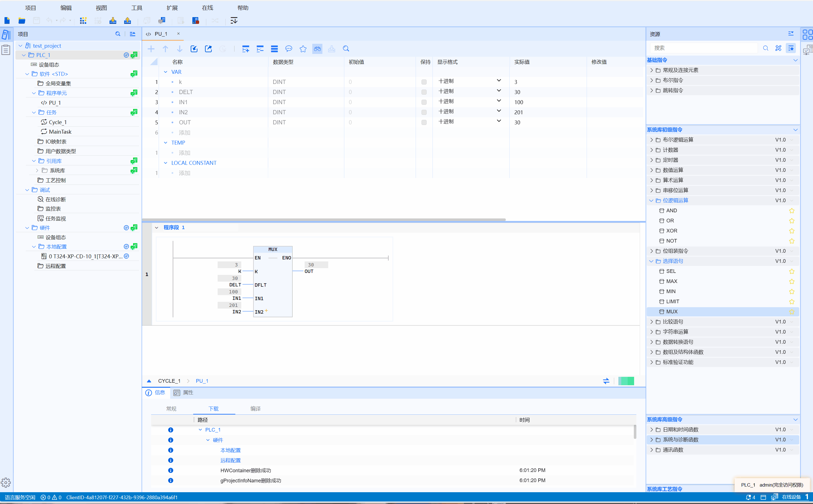Image resolution: width=813 pixels, height=504 pixels.
Task: Toggle the retain checkbox for IN2
Action: pyautogui.click(x=424, y=112)
